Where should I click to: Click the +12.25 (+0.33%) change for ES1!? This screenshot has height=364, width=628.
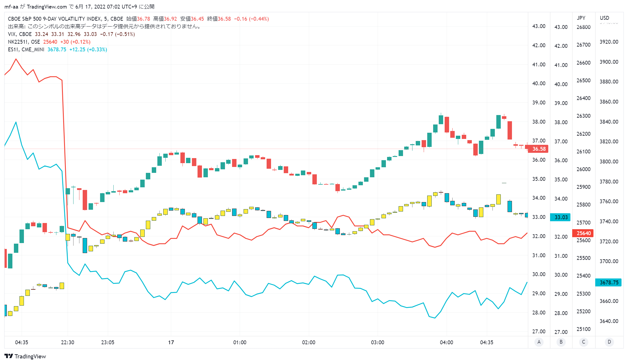88,50
